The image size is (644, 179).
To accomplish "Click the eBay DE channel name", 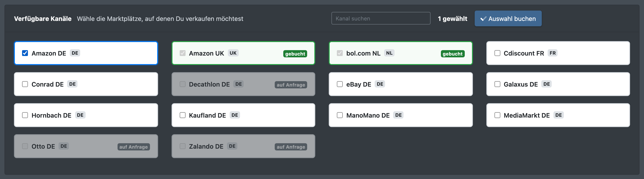I will coord(358,84).
